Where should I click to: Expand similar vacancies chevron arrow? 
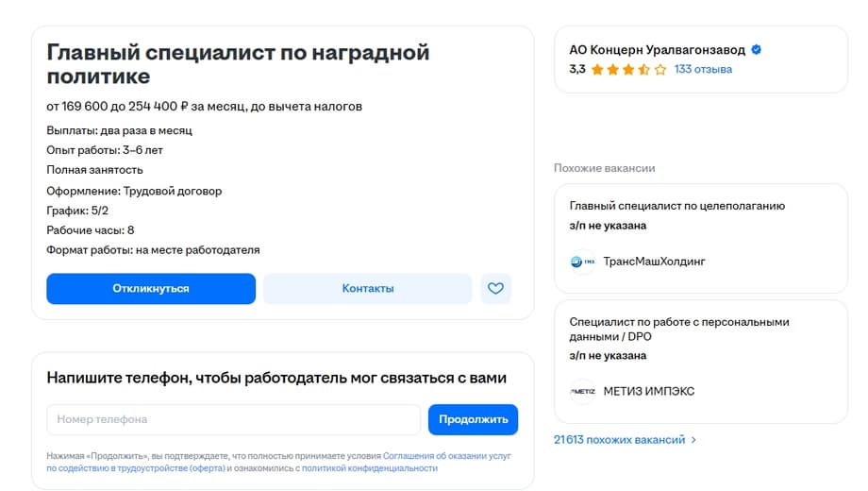(694, 440)
